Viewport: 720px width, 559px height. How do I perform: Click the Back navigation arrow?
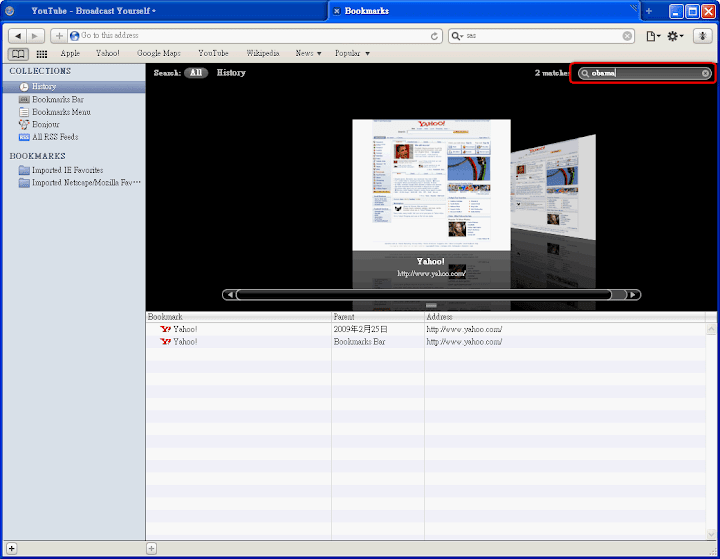tap(17, 36)
